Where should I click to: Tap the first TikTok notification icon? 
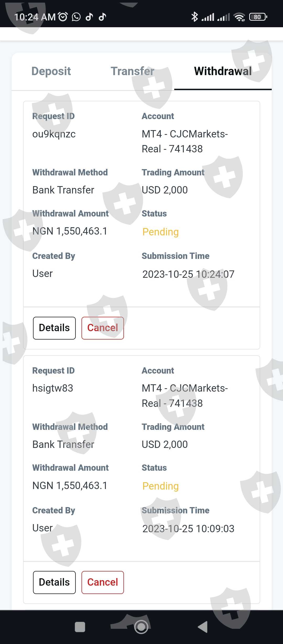tap(89, 17)
